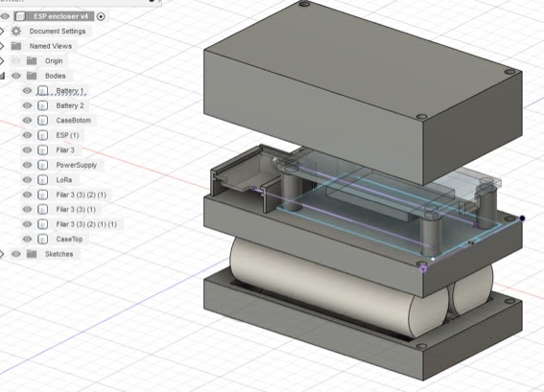The image size is (544, 392).
Task: Show the hidden Origin folder
Action: [x=16, y=61]
